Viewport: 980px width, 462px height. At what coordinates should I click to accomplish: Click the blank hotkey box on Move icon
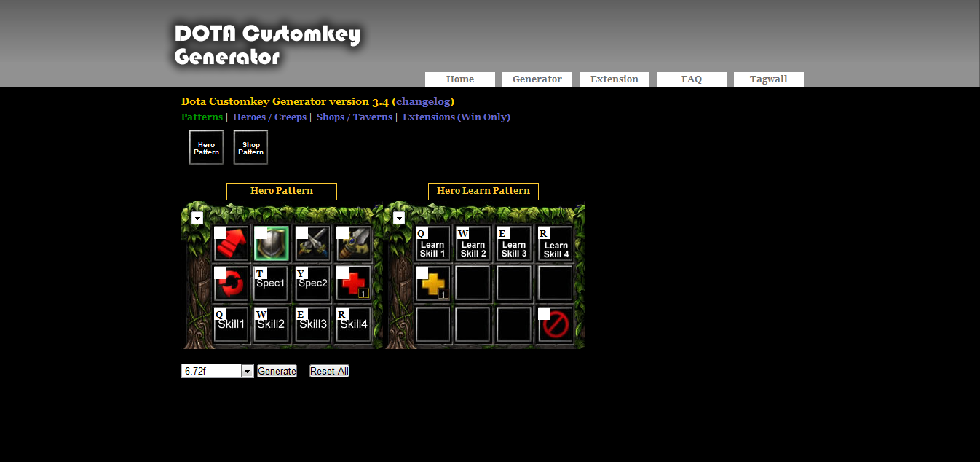pyautogui.click(x=220, y=232)
